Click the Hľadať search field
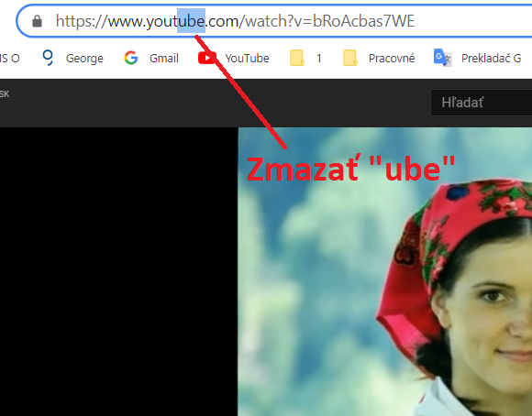Viewport: 532px width, 416px height. 482,103
